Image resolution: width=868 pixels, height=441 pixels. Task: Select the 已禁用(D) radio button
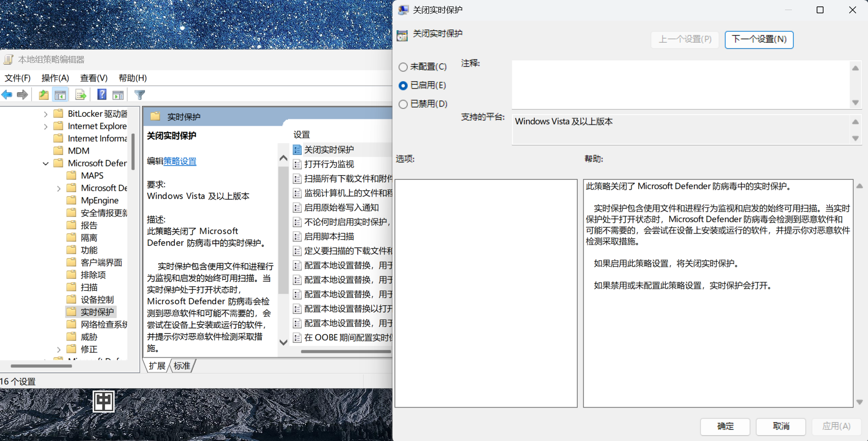click(x=403, y=104)
